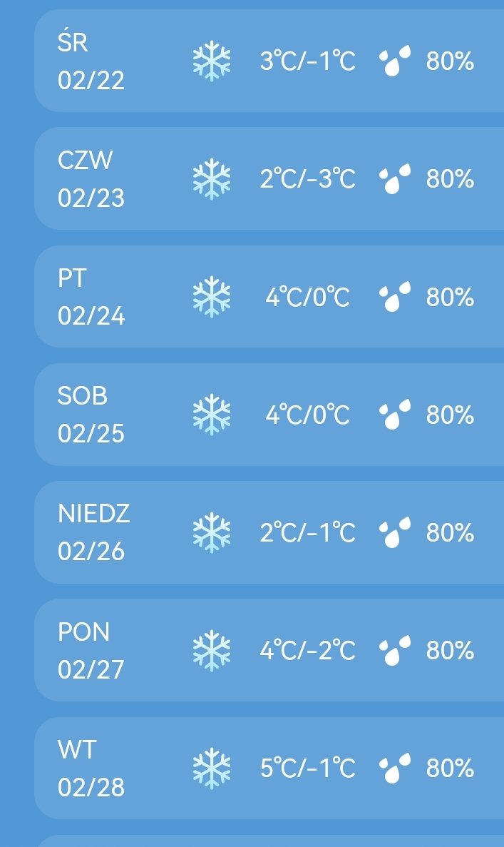Click the 80% precipitation value for PON
Image resolution: width=504 pixels, height=847 pixels.
coord(450,650)
